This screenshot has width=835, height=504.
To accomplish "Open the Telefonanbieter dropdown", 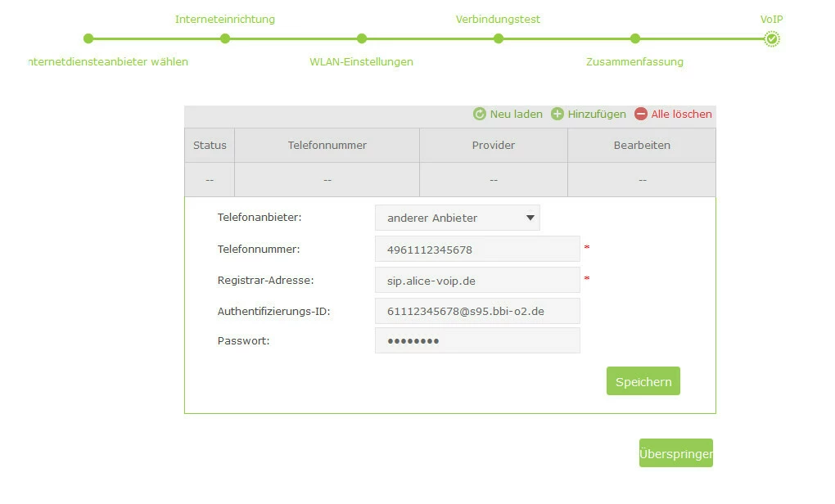I will click(458, 218).
